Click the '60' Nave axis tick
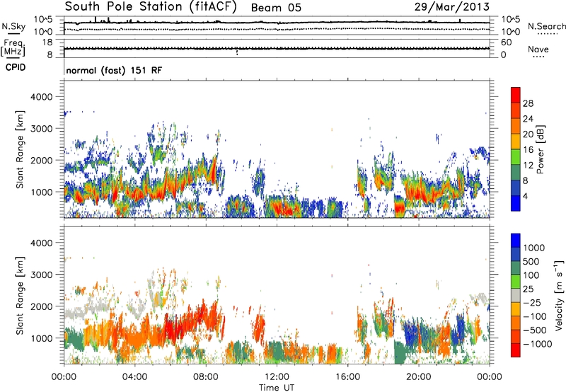The height and width of the screenshot is (392, 566). (507, 42)
